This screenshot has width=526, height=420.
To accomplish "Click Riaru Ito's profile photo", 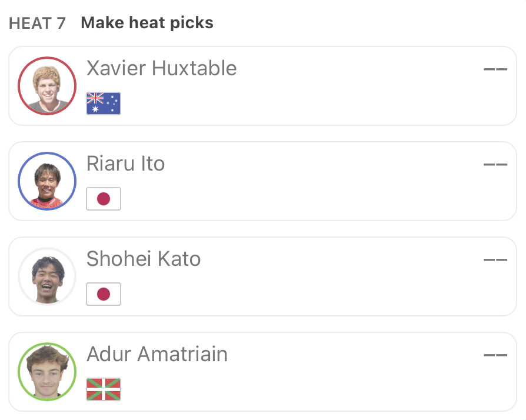I will [47, 181].
